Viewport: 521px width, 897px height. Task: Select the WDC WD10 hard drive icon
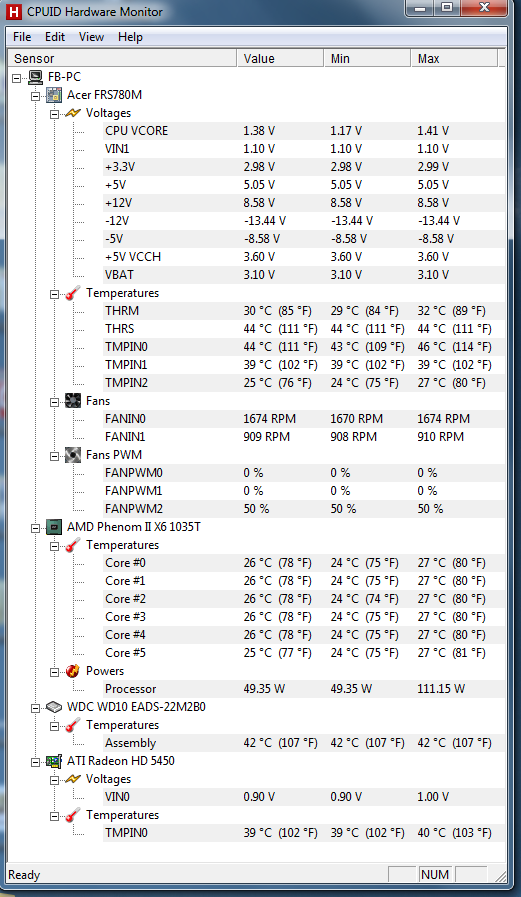coord(54,707)
